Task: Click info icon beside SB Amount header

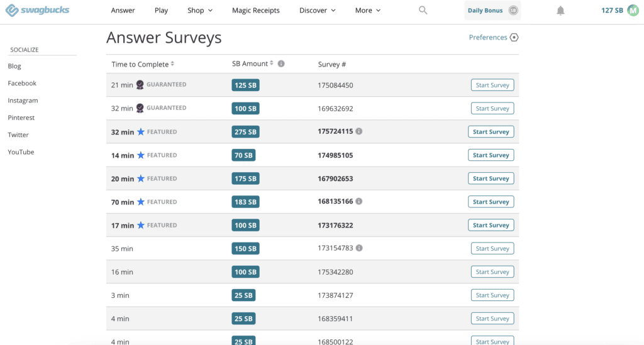Action: pos(281,63)
